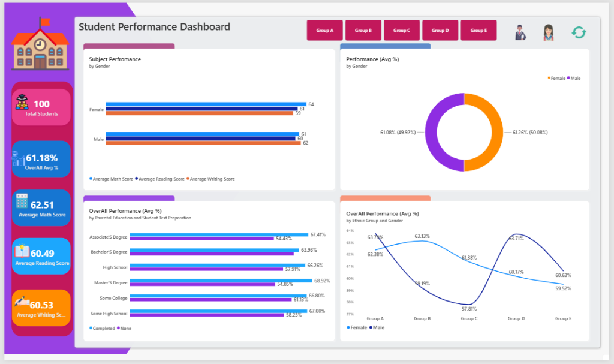Click the Average Writing Score legend marker
Screen dimensions: 614x364
pyautogui.click(x=188, y=179)
